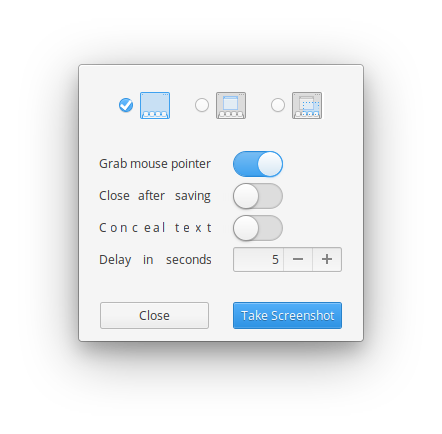Increase delay with the plus button
442x434 pixels.
(x=327, y=259)
